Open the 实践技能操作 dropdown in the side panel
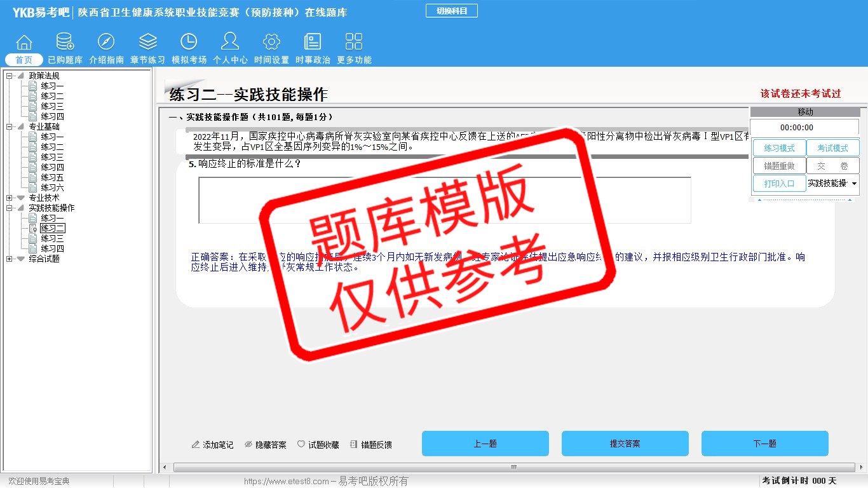The image size is (868, 488). (x=832, y=184)
